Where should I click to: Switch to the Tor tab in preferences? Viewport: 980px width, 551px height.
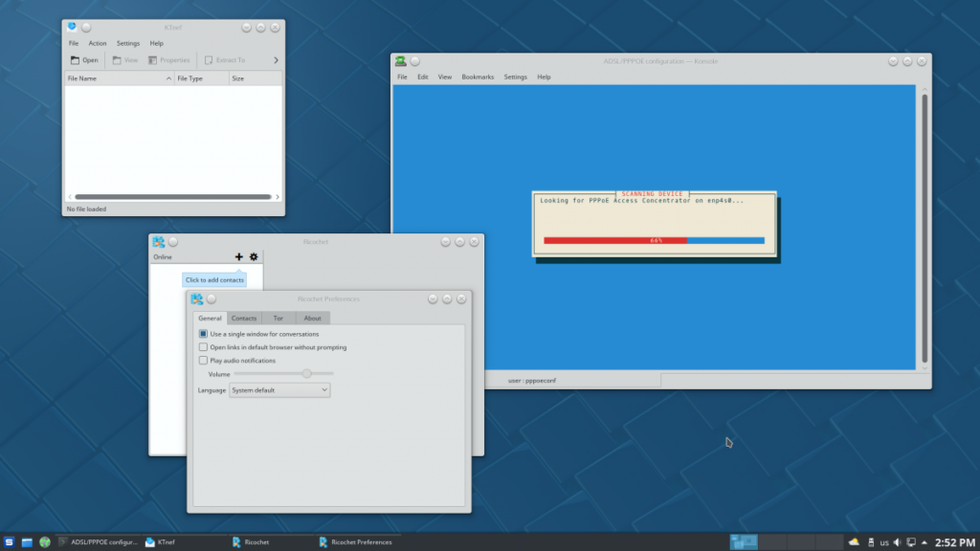[x=278, y=318]
